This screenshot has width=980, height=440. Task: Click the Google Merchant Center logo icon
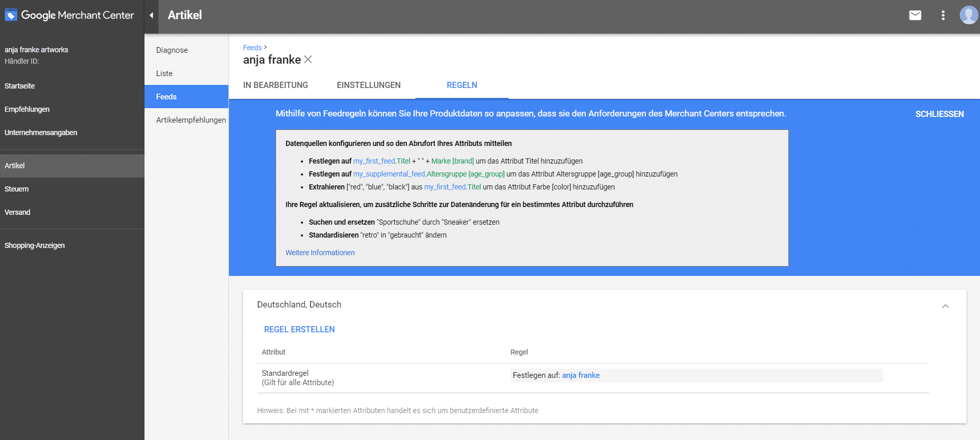tap(11, 15)
